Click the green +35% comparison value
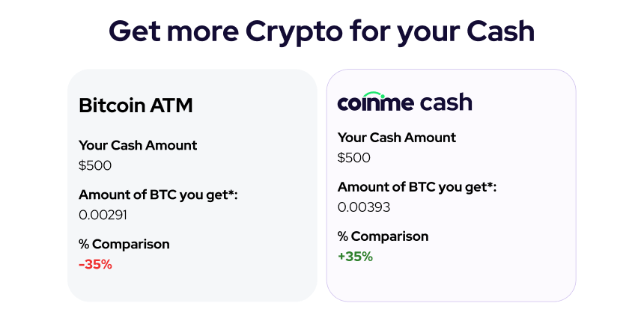The image size is (644, 318). point(355,257)
